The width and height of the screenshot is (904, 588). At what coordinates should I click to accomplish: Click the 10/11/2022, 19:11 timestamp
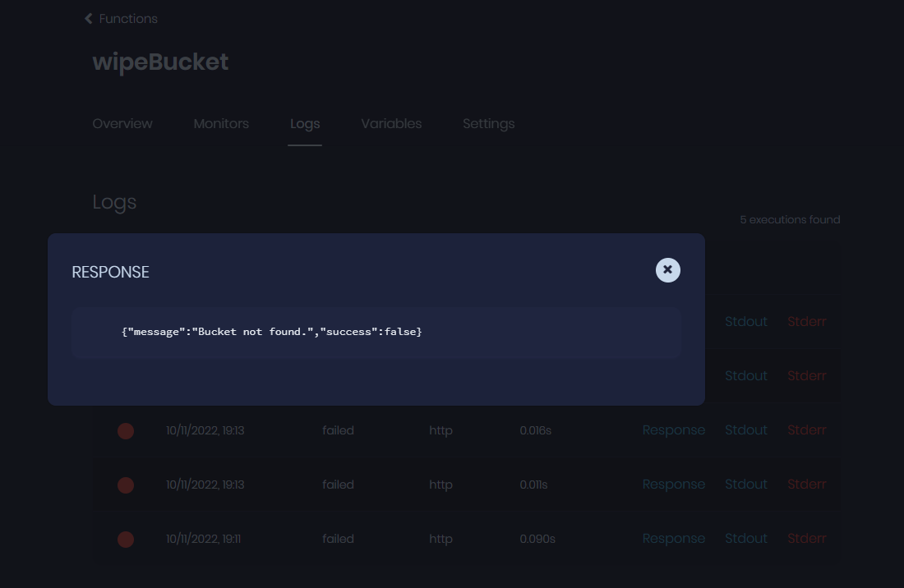203,539
